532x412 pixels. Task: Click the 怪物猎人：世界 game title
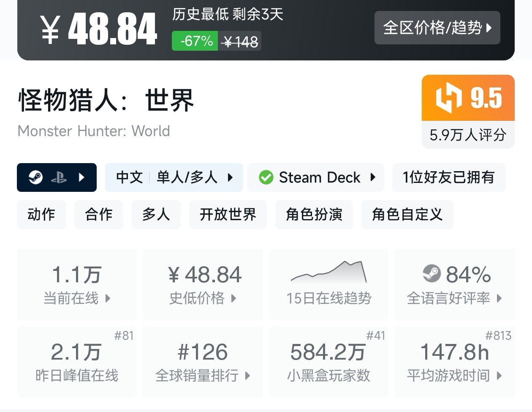pos(106,100)
